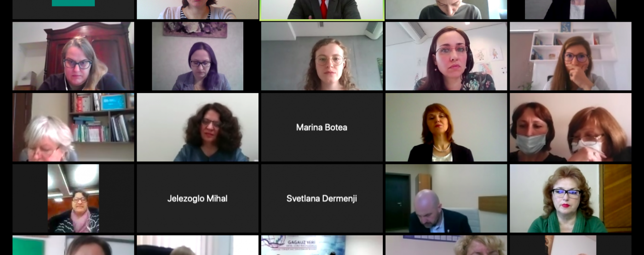
Task: Select the green rectangle tile at top left
Action: click(x=73, y=10)
